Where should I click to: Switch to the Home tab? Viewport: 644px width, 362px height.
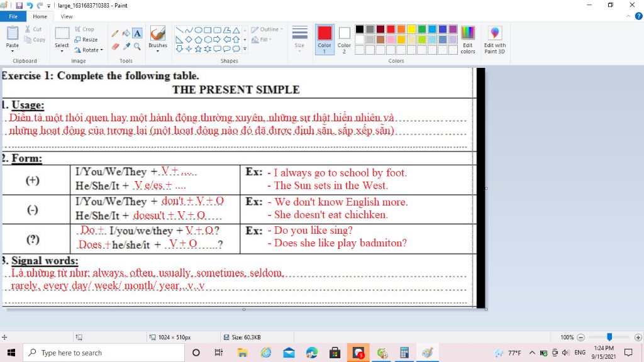[40, 16]
